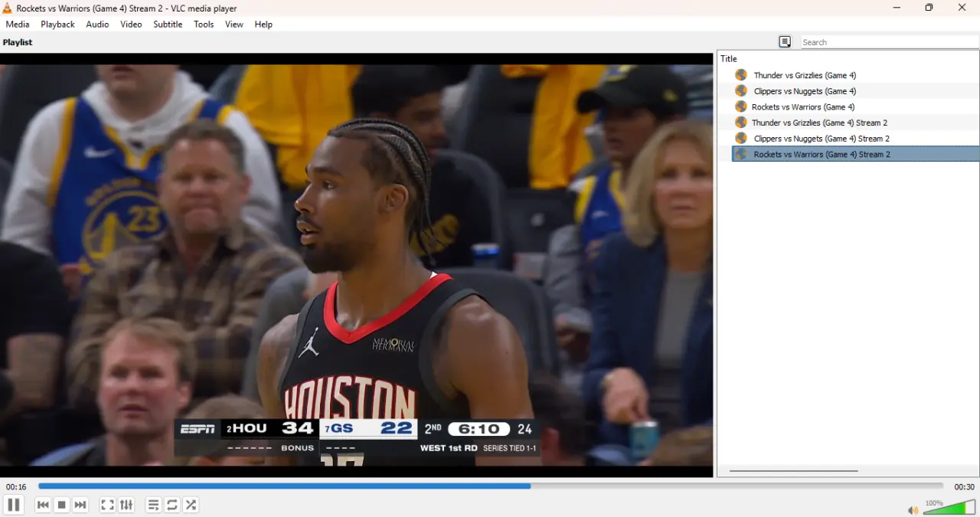The width and height of the screenshot is (980, 517).
Task: Open the Media menu
Action: tap(18, 25)
